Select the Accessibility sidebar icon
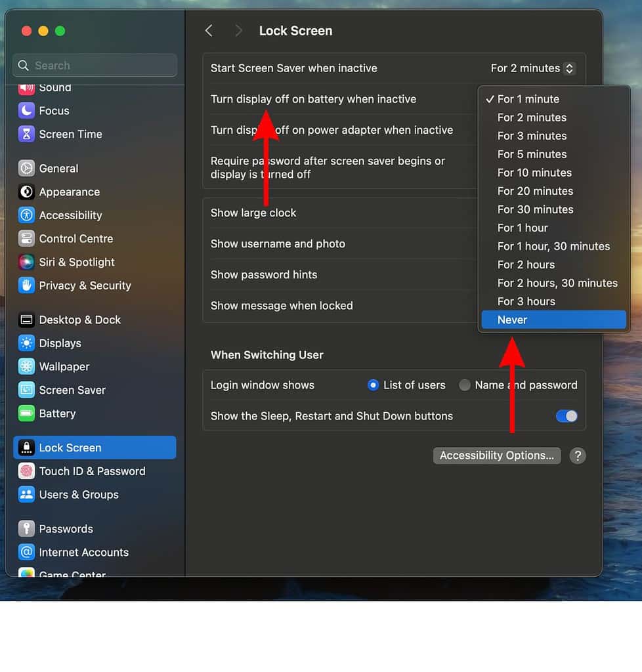This screenshot has width=642, height=672. coord(26,215)
